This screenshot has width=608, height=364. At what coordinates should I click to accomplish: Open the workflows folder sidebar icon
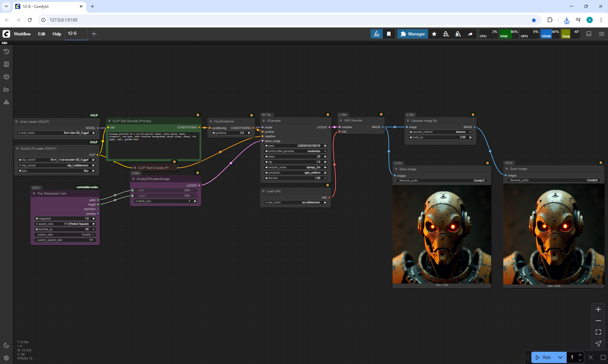(x=6, y=89)
